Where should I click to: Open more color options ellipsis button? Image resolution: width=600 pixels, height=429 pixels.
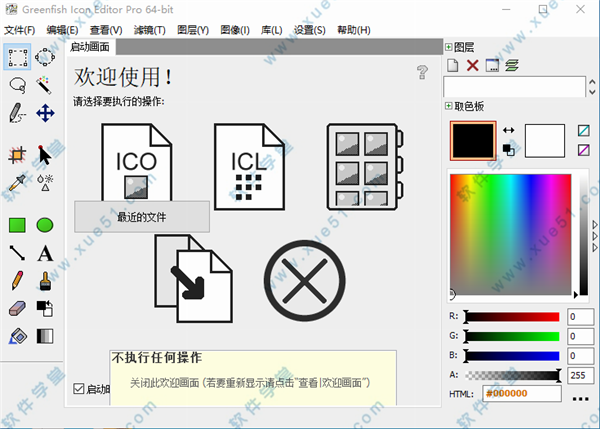click(x=580, y=399)
